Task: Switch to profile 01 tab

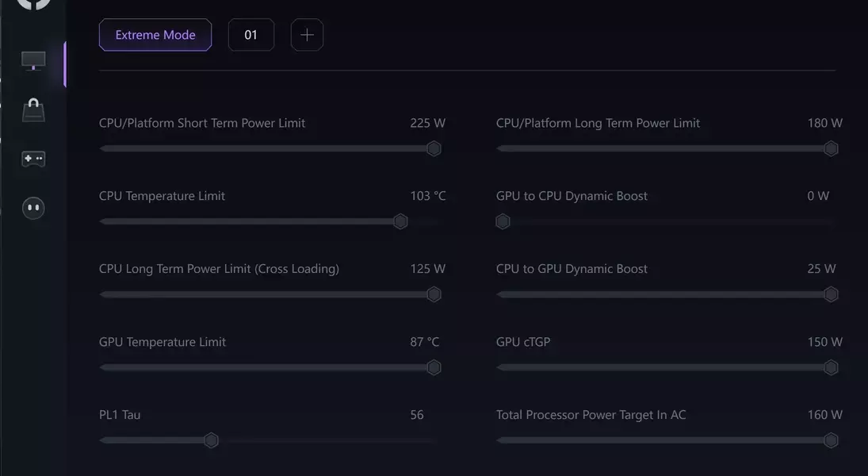Action: [251, 35]
